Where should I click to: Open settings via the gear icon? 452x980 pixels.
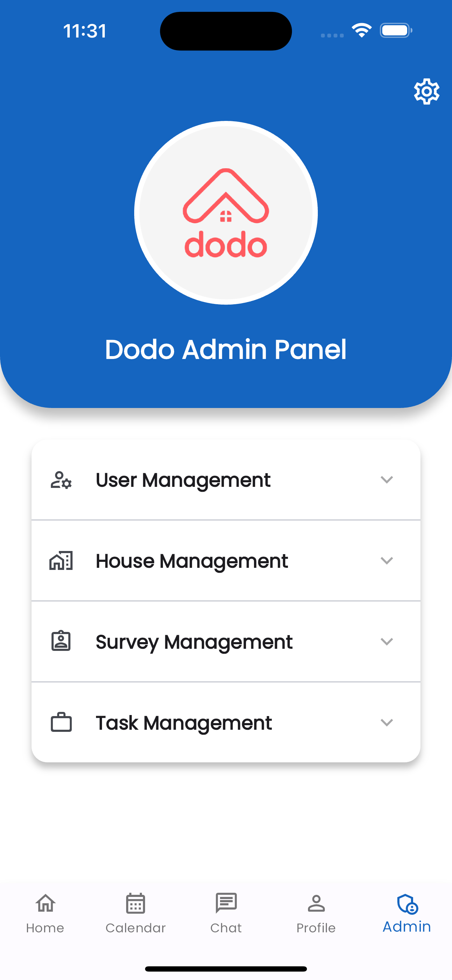426,91
